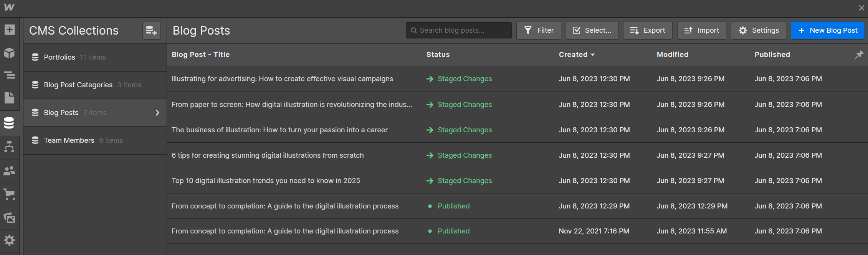Click the Status column header
The height and width of the screenshot is (255, 868).
click(x=438, y=55)
